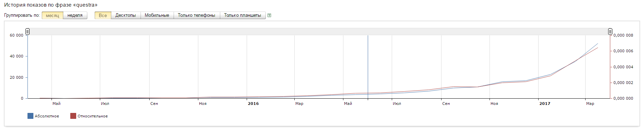Click the 0,000 006 right axis value
Viewport: 644px width, 130px height.
click(623, 51)
